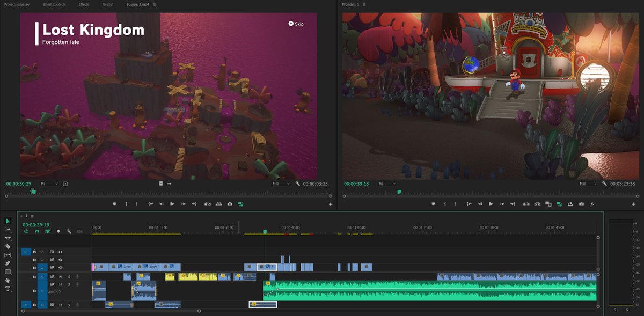Image resolution: width=644 pixels, height=316 pixels.
Task: Choose the Rectangle tool
Action: coord(8,272)
